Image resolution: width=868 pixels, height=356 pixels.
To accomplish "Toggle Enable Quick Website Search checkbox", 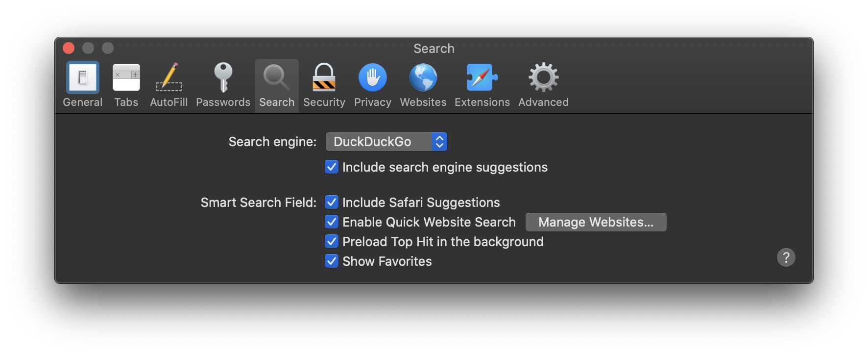I will pyautogui.click(x=332, y=222).
